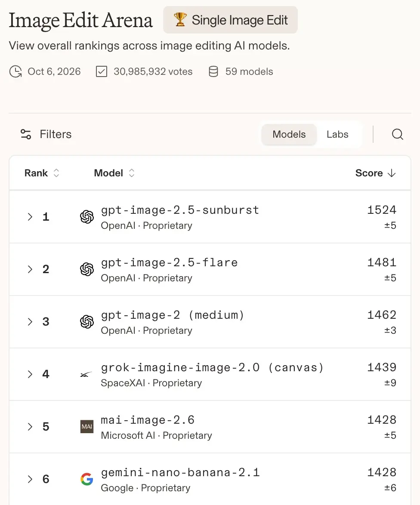Open the Filters sliders icon
The image size is (420, 505).
(x=26, y=134)
